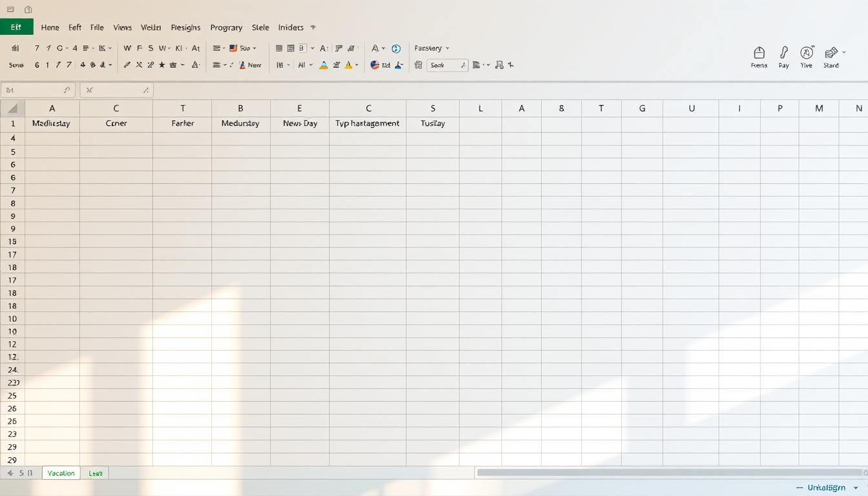868x496 pixels.
Task: Select the column header U
Action: pyautogui.click(x=691, y=108)
